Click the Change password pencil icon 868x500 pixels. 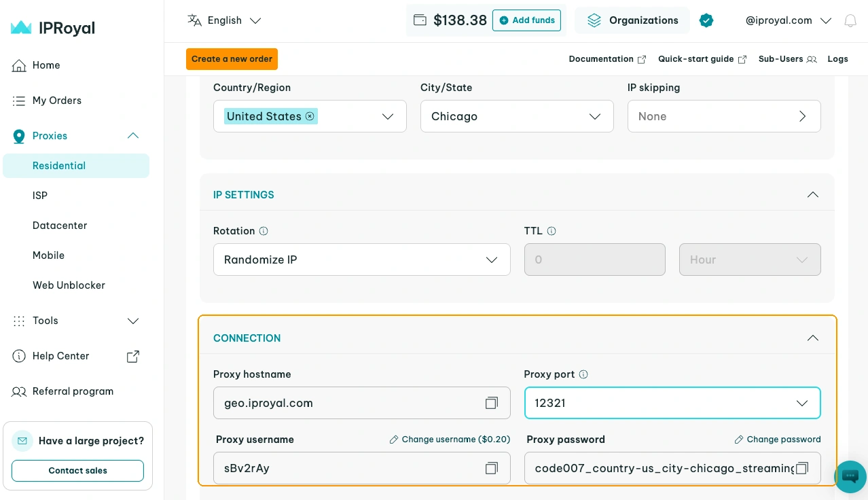[x=738, y=440]
